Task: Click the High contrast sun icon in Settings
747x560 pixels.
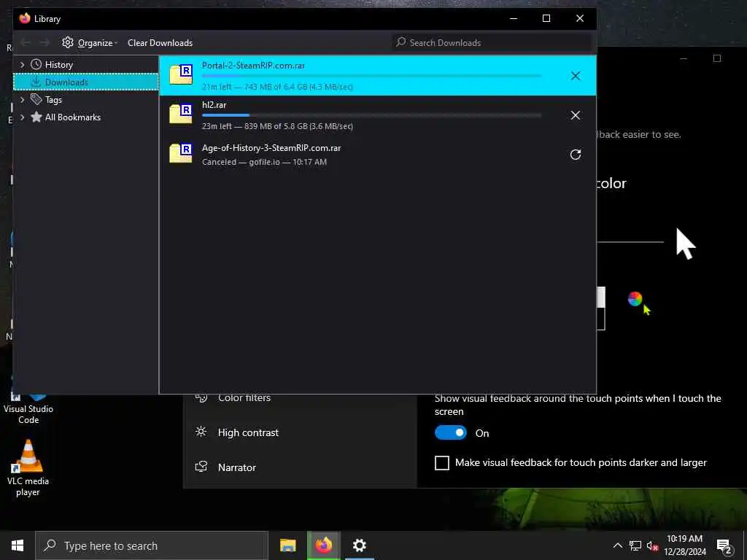Action: coord(201,432)
